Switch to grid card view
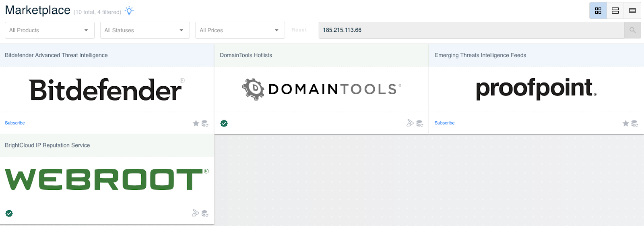The height and width of the screenshot is (226, 644). pos(598,10)
